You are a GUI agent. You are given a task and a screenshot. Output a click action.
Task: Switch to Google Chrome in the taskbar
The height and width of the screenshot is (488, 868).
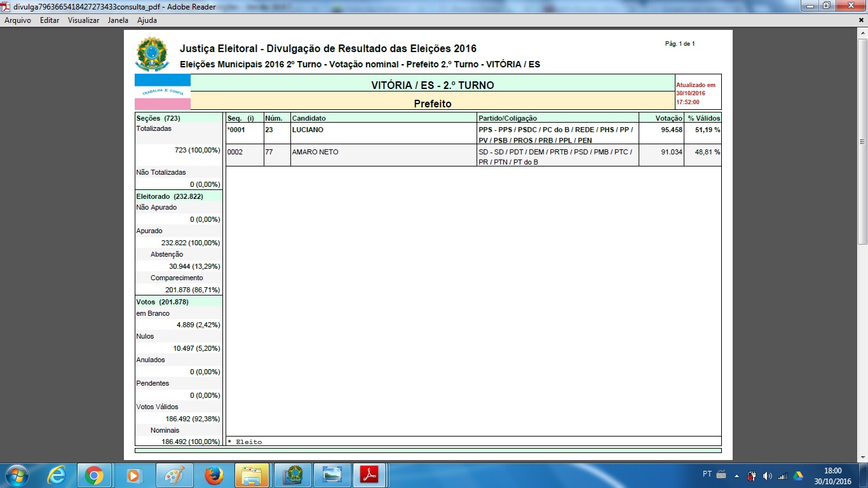click(x=94, y=475)
